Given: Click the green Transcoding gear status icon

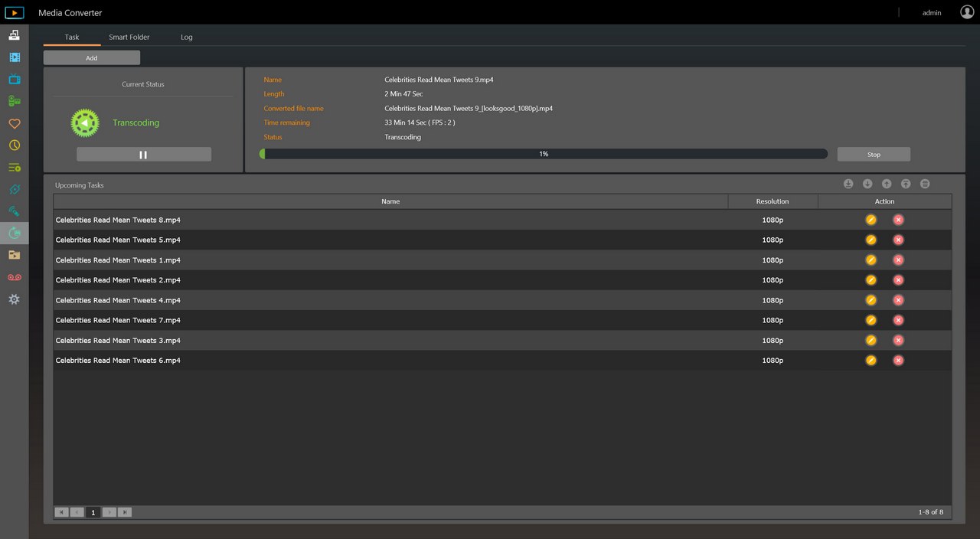Looking at the screenshot, I should tap(85, 122).
